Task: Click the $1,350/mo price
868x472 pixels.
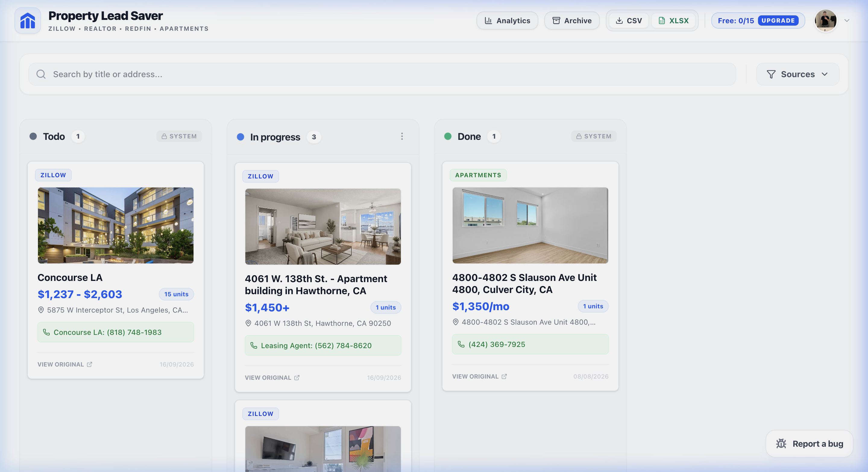Action: click(481, 307)
